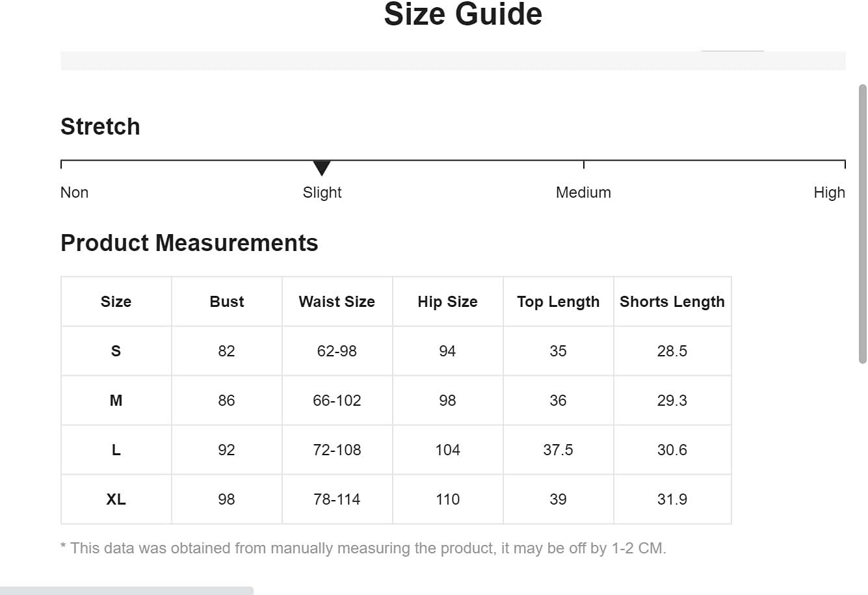Screen dimensions: 868x595
Task: Click the Product Measurements heading
Action: tap(189, 243)
